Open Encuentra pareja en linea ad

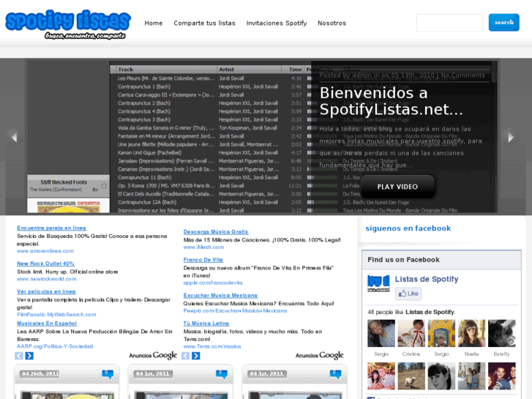click(51, 228)
